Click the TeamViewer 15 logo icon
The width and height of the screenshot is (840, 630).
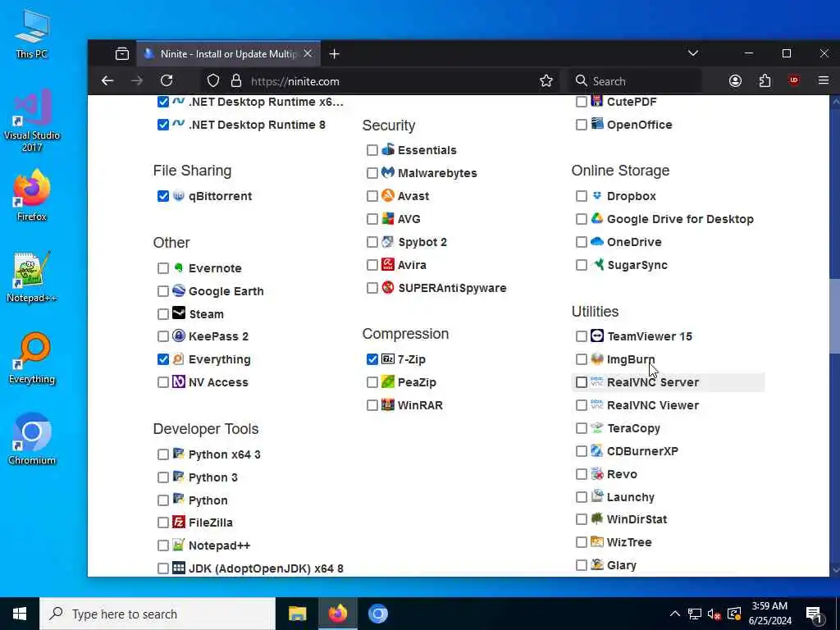pos(597,336)
